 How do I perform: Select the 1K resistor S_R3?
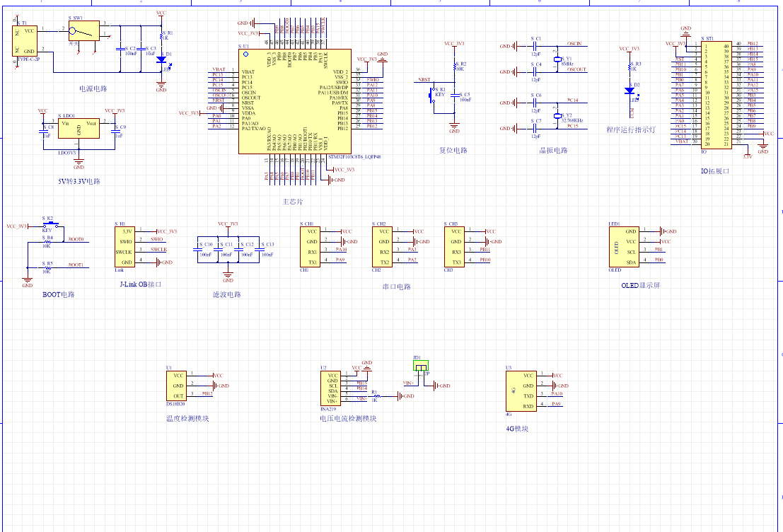(630, 68)
